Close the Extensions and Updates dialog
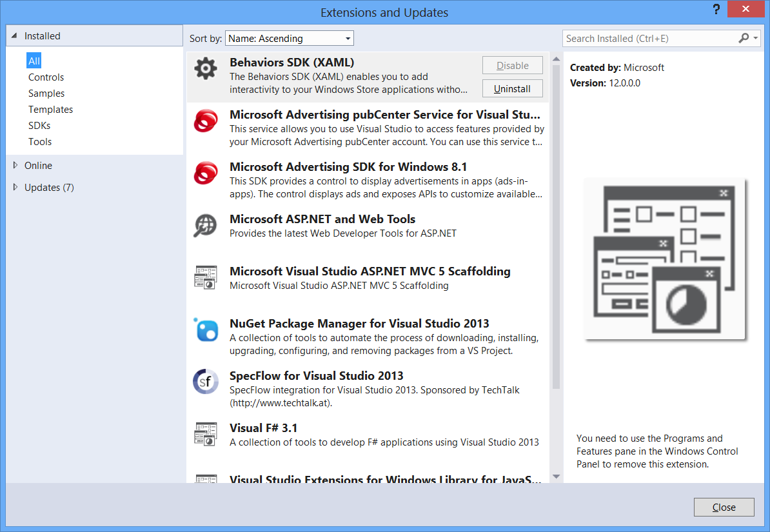770x532 pixels. (x=724, y=507)
